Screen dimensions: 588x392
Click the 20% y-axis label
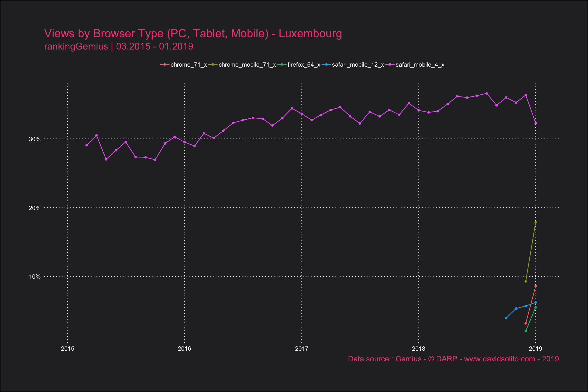pyautogui.click(x=35, y=208)
